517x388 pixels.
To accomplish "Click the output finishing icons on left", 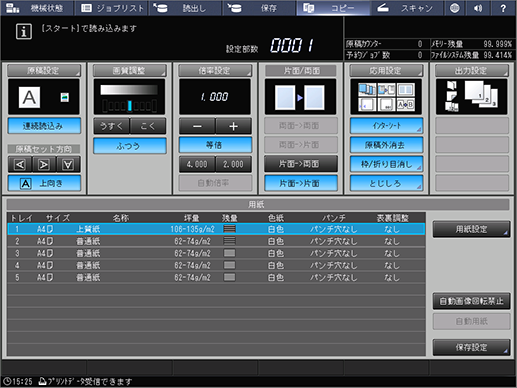I will [452, 96].
